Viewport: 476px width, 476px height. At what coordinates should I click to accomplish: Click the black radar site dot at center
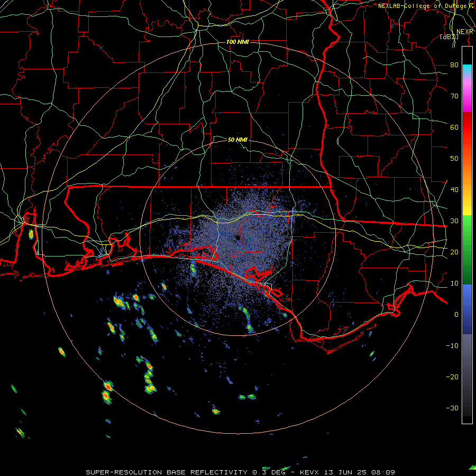238,237
